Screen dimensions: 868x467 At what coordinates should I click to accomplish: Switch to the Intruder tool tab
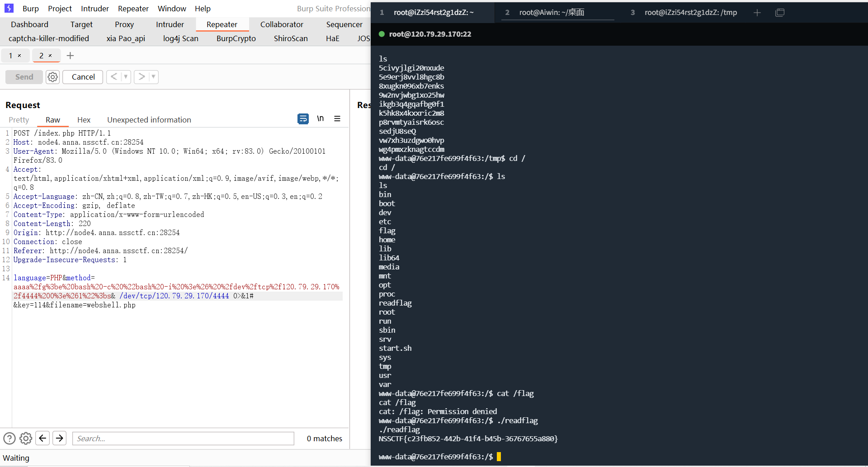click(170, 24)
